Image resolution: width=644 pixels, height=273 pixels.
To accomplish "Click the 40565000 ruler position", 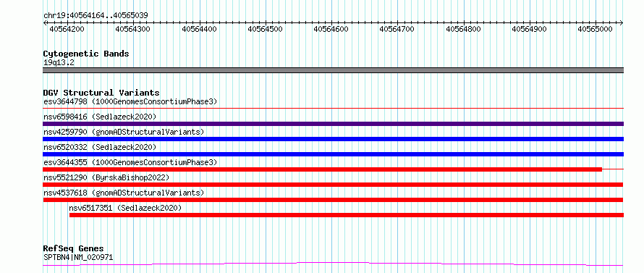I will point(595,29).
